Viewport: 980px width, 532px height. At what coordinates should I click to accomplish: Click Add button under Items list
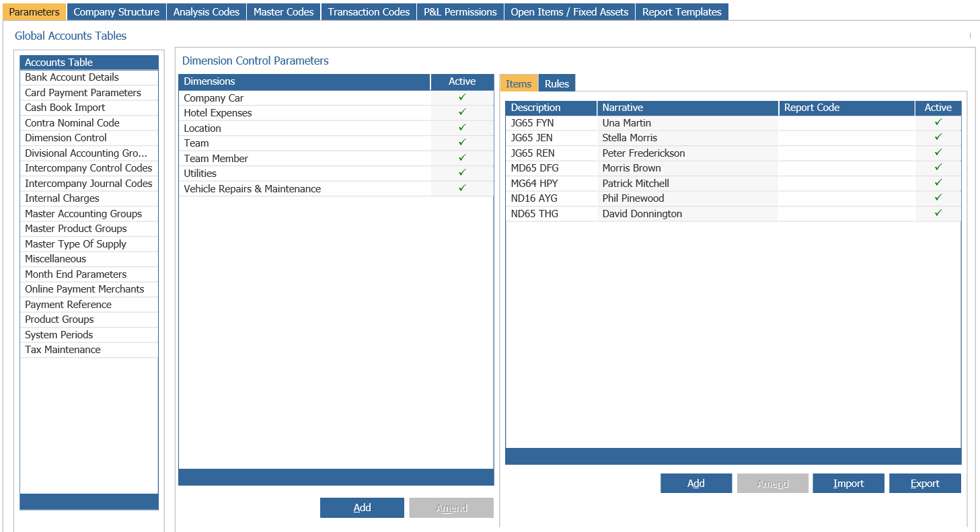click(695, 484)
